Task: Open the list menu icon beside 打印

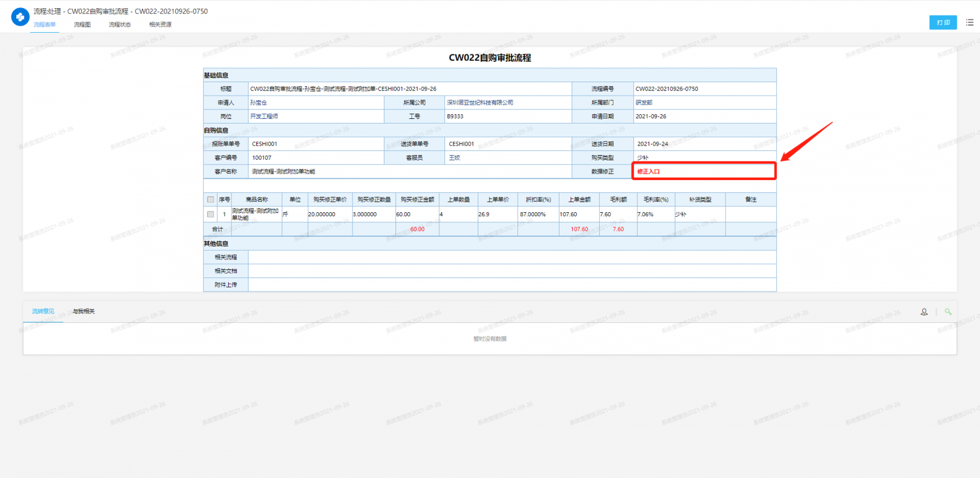Action: (970, 23)
